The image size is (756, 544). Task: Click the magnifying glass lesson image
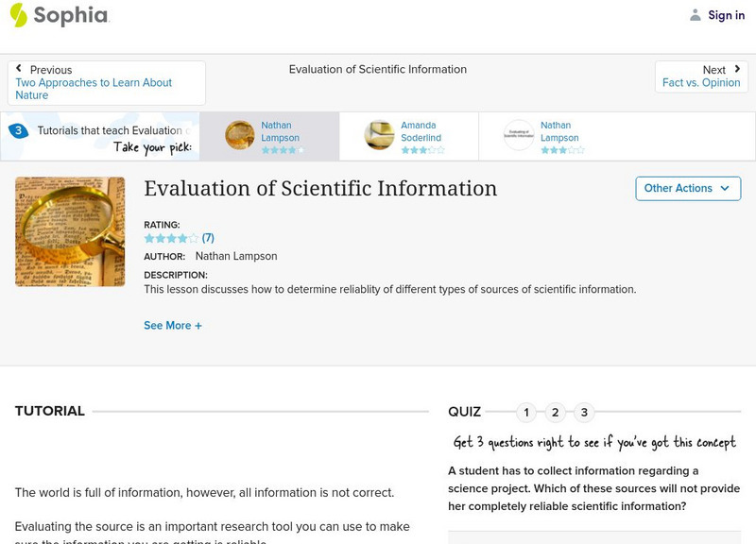point(71,231)
